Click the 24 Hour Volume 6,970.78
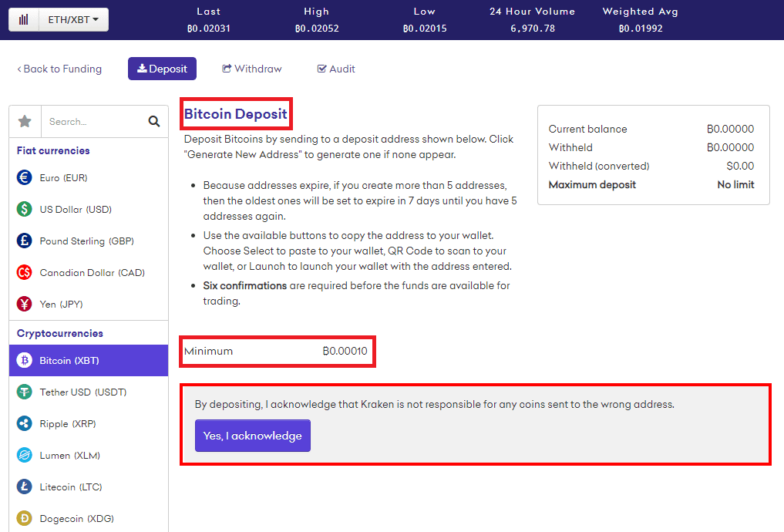This screenshot has height=532, width=784. (533, 29)
